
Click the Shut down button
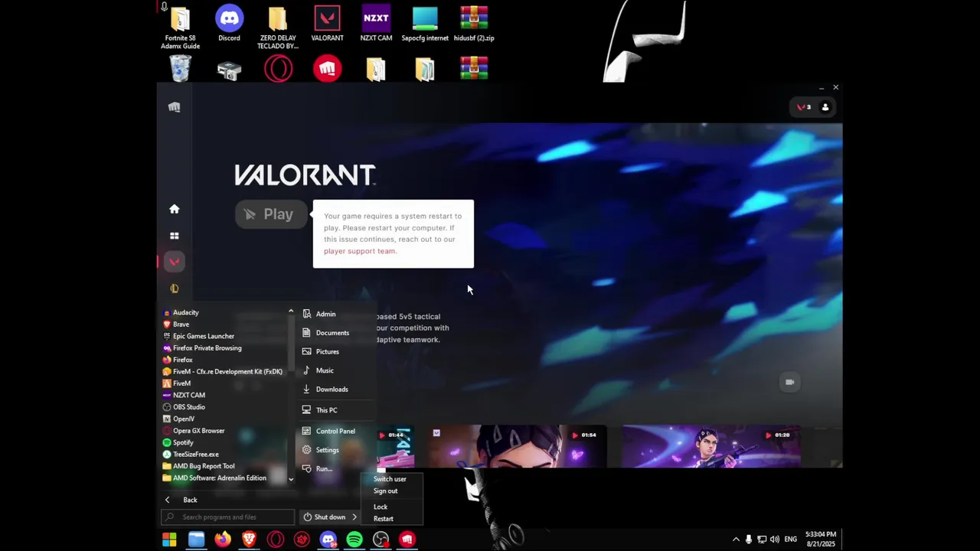click(x=325, y=517)
